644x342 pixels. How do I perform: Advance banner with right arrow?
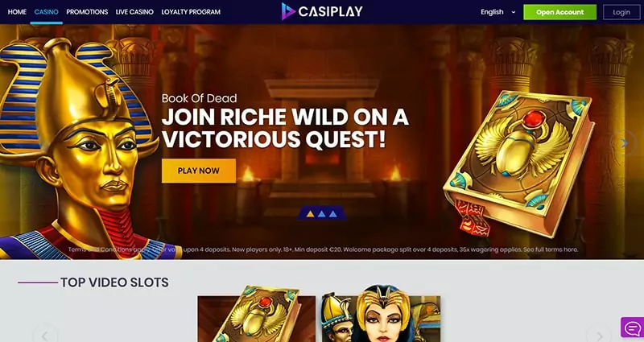point(624,143)
